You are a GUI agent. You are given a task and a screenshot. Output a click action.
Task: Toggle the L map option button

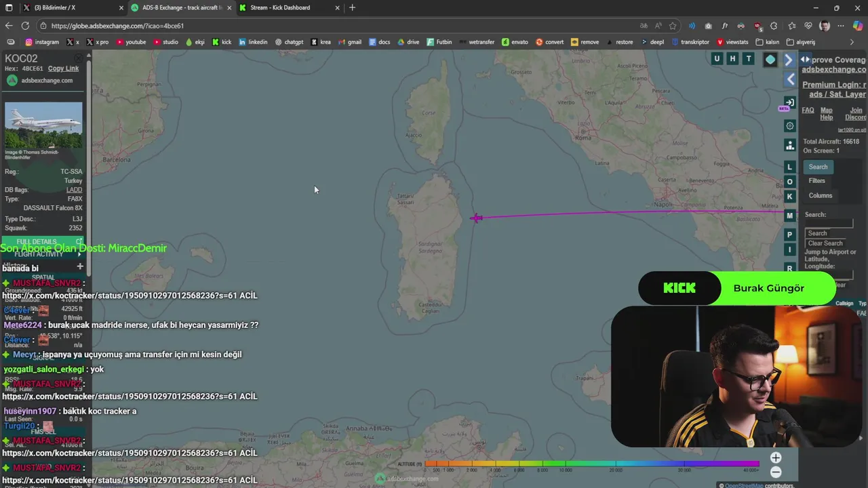click(x=789, y=167)
